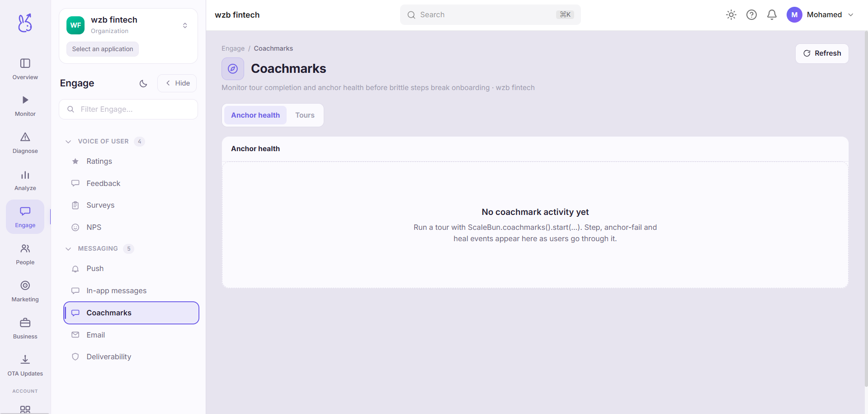Open Email messaging page
This screenshot has height=414, width=868.
pos(131,335)
